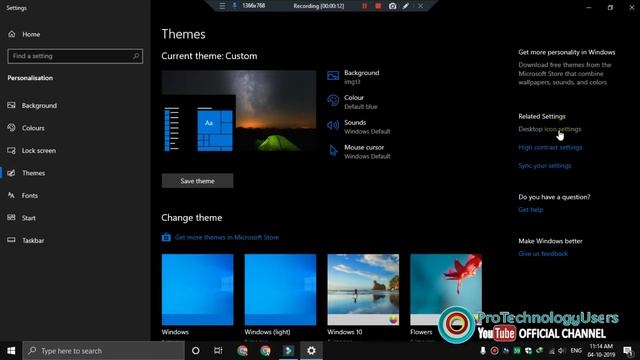Open the second Chrome icon on taskbar
640x360 pixels.
tap(265, 351)
